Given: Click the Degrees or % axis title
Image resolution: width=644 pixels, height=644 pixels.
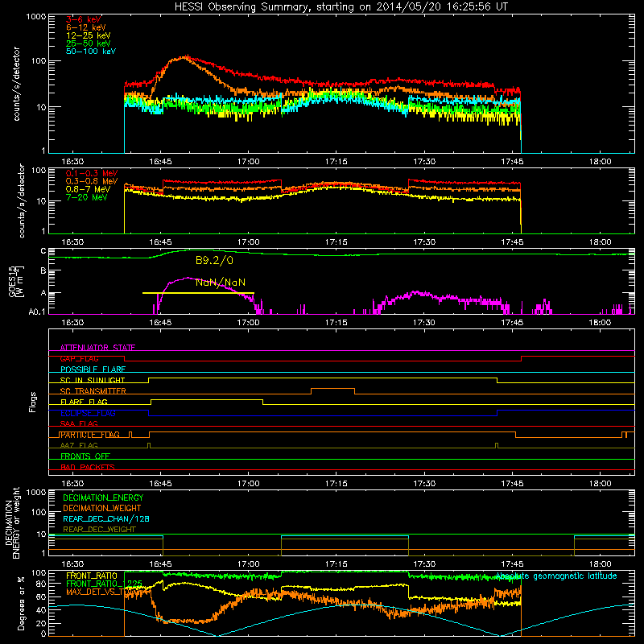Looking at the screenshot, I should pos(21,603).
